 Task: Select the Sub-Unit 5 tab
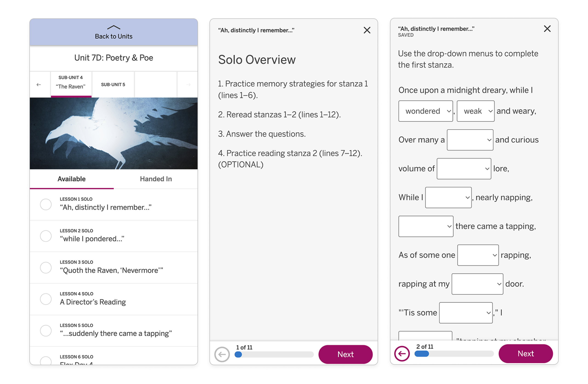pos(113,85)
